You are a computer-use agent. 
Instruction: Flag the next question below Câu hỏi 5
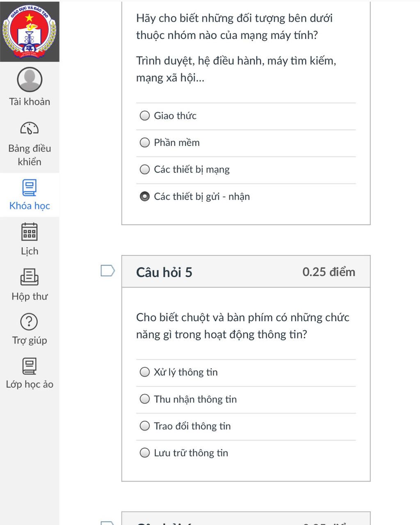point(108,523)
